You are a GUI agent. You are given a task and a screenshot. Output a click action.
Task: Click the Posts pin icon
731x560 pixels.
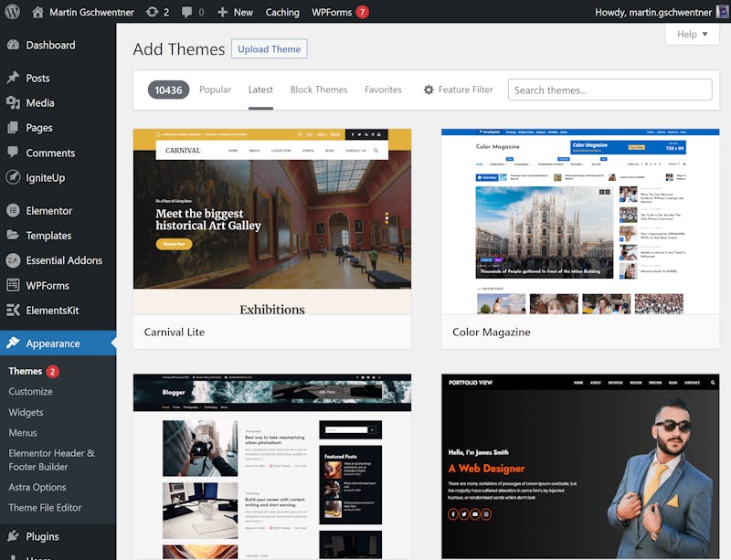pyautogui.click(x=13, y=78)
